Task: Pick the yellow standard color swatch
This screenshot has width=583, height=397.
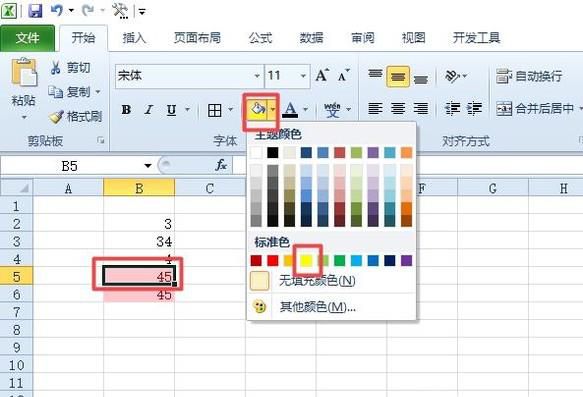Action: click(x=306, y=261)
